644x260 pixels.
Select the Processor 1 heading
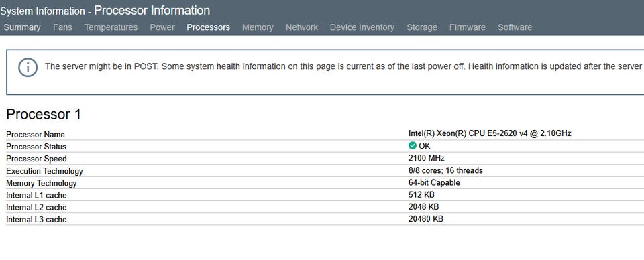44,115
